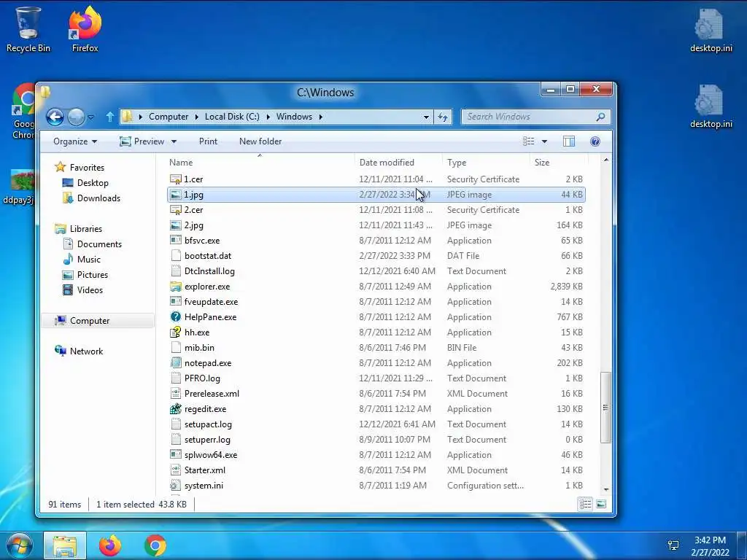Click the fveupdate.exe file name
The image size is (747, 560).
pos(211,302)
